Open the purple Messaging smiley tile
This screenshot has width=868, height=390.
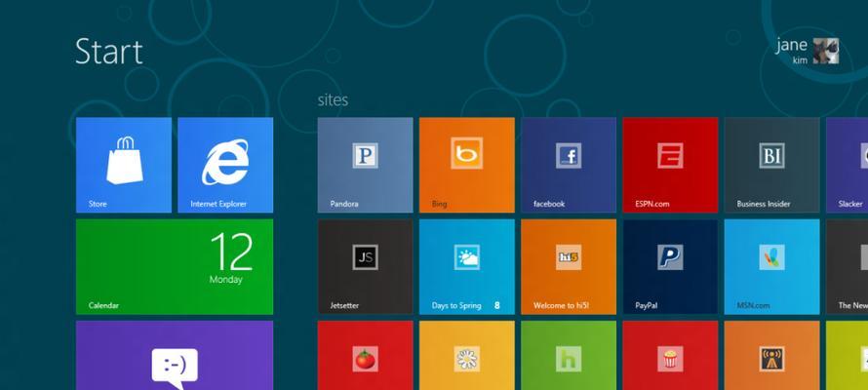(175, 355)
